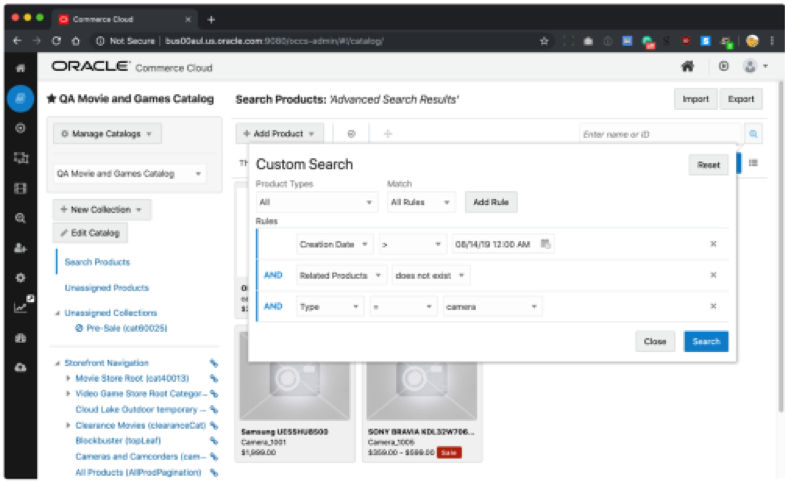This screenshot has height=483, width=785.
Task: Click link icon next to Storefront Navigation
Action: coord(213,363)
